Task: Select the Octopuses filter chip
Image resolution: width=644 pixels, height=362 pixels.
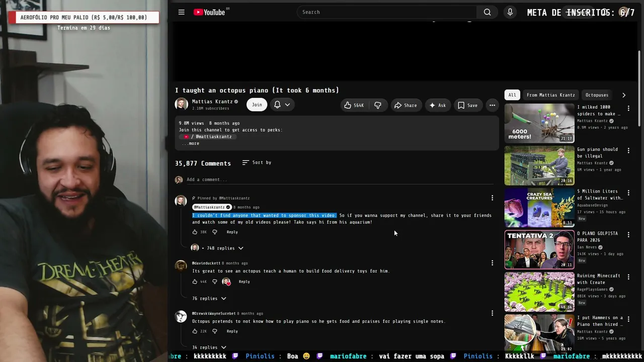Action: pos(597,95)
